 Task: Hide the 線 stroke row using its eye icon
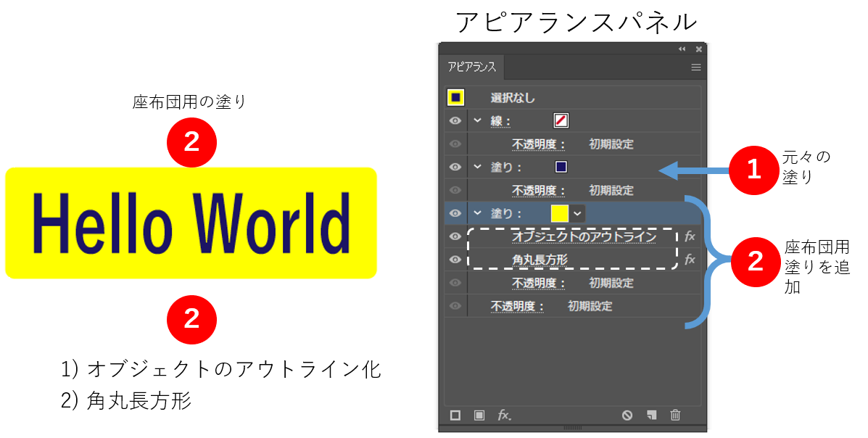(x=455, y=121)
